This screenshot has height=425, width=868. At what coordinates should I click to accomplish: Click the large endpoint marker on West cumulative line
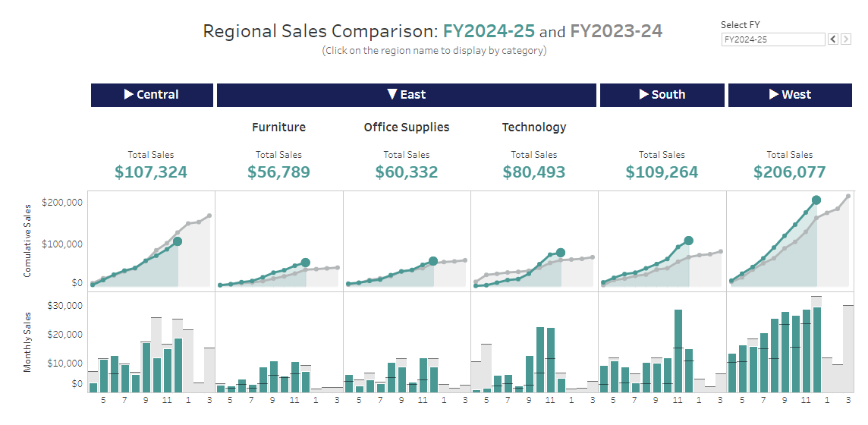[x=816, y=200]
